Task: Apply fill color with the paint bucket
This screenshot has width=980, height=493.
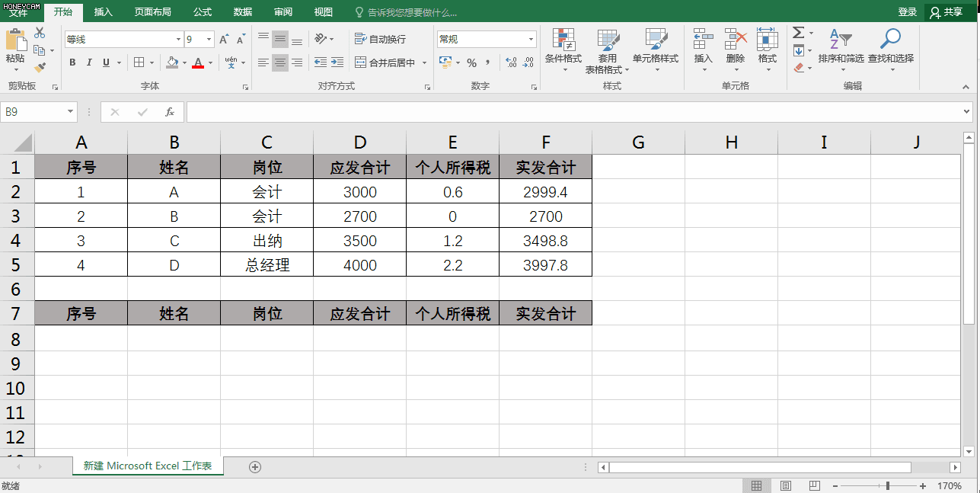Action: [x=172, y=62]
